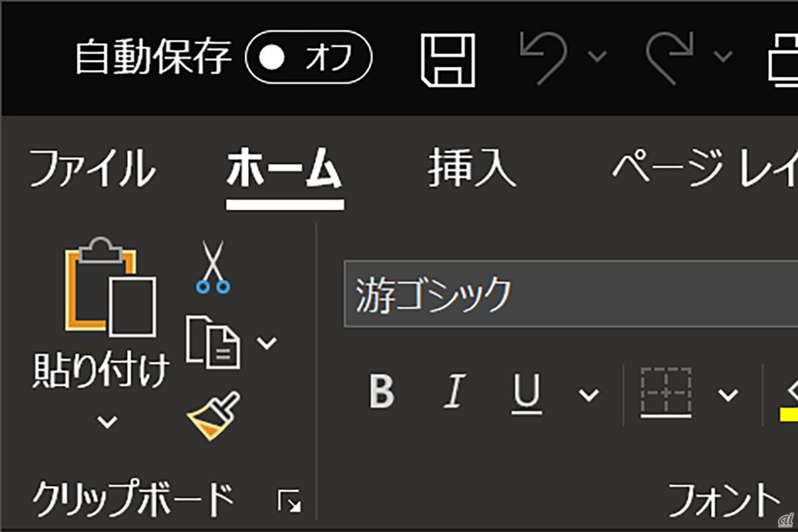The width and height of the screenshot is (798, 532).
Task: Select the Format Painter brush
Action: [213, 416]
